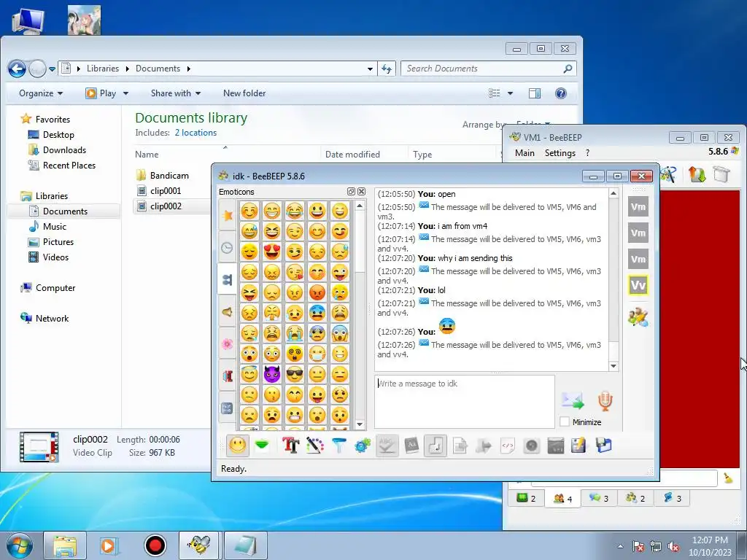Viewport: 747px width, 560px height.
Task: Click the Aa dictionary book icon
Action: 411,446
